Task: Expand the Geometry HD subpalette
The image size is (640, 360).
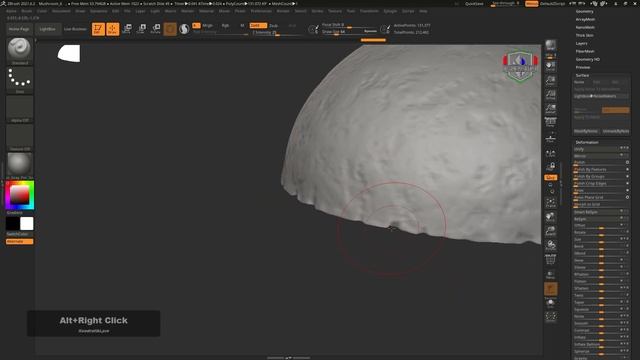Action: (x=587, y=59)
